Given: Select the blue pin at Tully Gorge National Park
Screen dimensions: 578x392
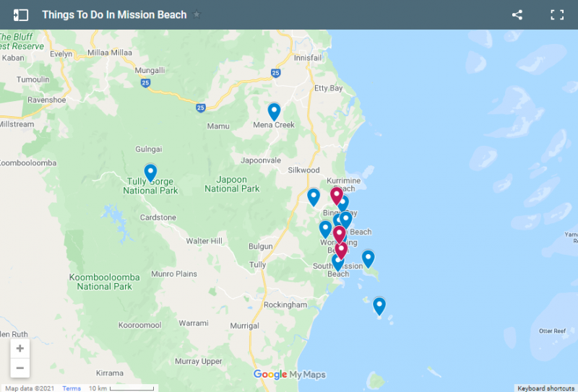Looking at the screenshot, I should point(150,173).
